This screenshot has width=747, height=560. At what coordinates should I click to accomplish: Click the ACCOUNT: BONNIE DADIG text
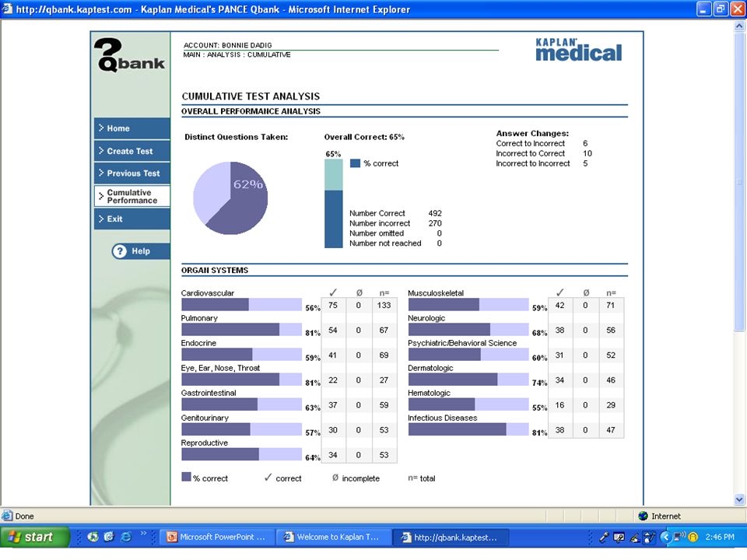(x=228, y=45)
